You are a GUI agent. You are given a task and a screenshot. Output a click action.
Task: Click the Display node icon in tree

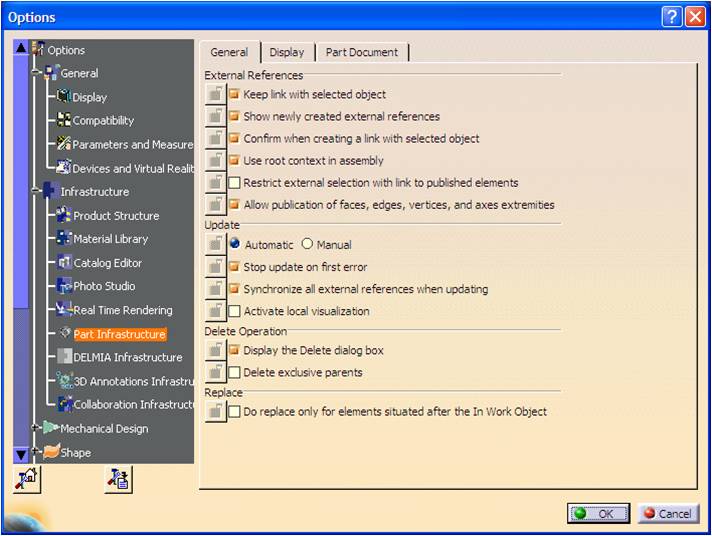point(64,96)
